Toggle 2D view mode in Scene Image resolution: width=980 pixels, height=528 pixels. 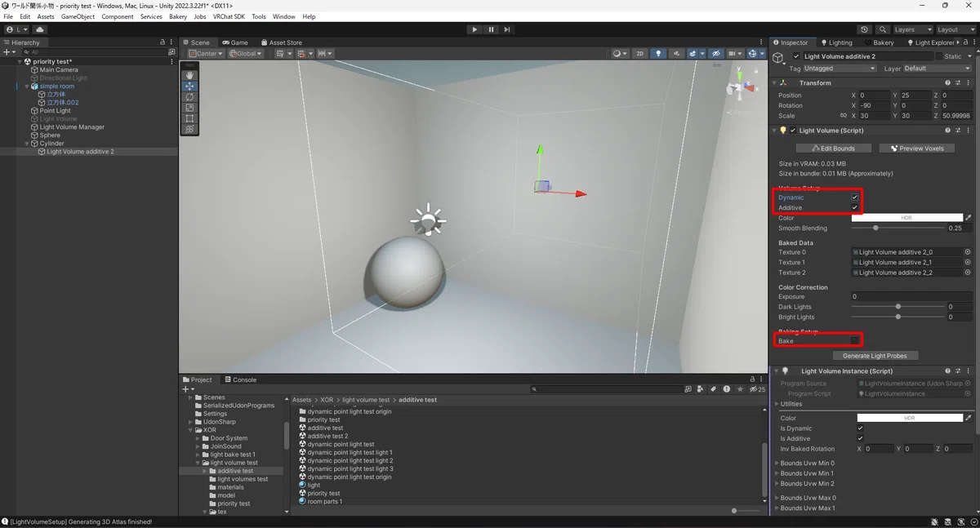[639, 54]
